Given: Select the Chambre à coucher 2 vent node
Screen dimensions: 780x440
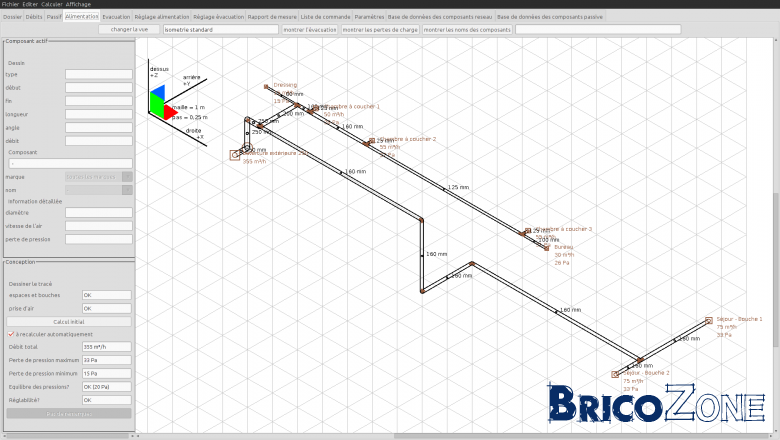Looking at the screenshot, I should click(372, 141).
